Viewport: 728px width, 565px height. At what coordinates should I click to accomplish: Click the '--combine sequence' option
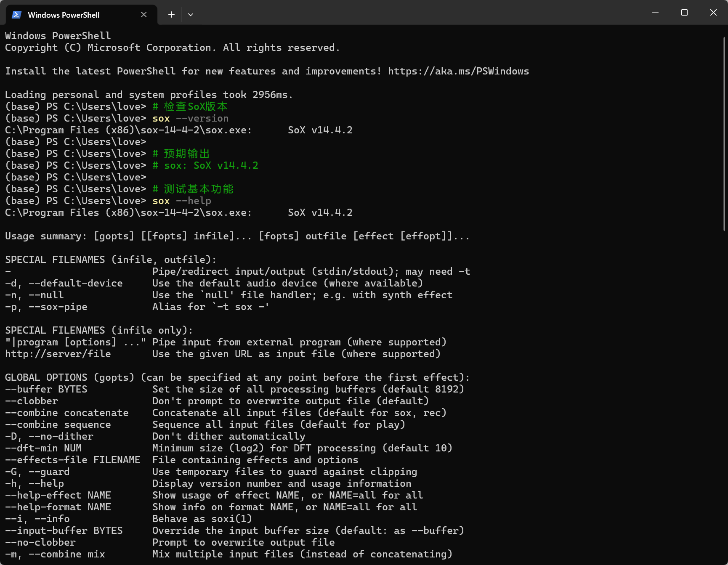(58, 424)
